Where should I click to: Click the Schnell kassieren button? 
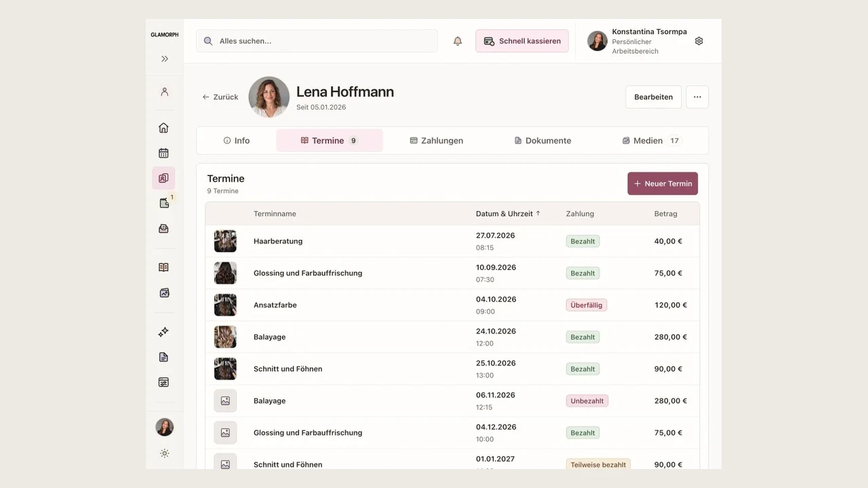[x=522, y=41]
